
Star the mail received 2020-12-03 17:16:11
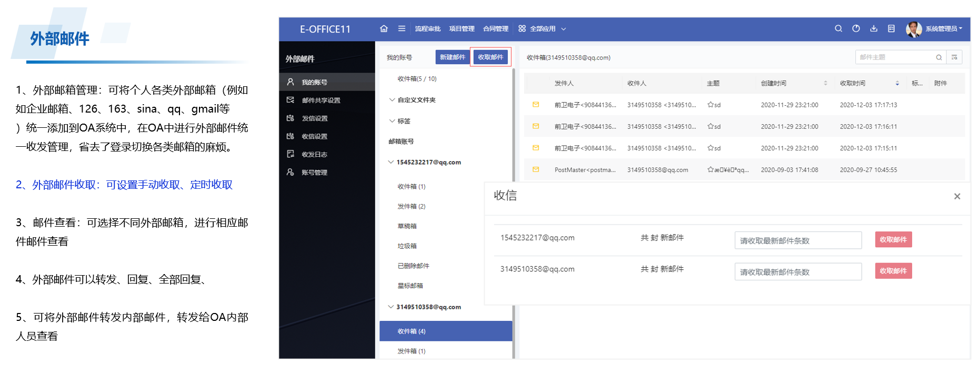[x=711, y=126]
